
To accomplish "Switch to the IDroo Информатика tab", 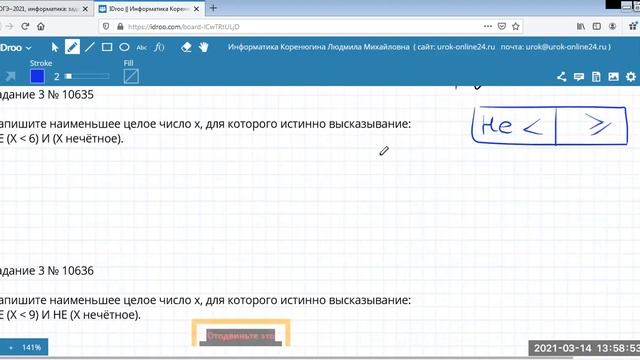I will click(148, 9).
